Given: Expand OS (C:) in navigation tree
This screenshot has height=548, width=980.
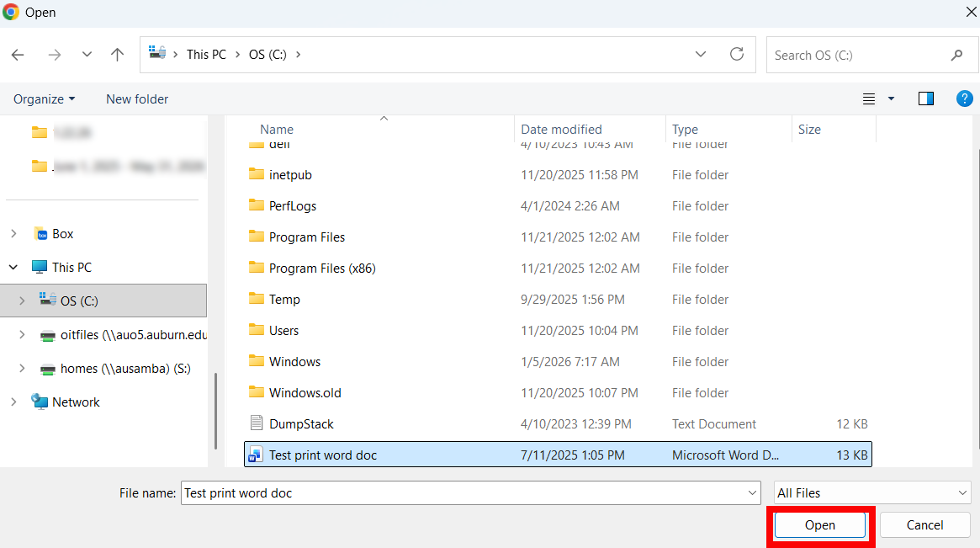Looking at the screenshot, I should point(22,301).
